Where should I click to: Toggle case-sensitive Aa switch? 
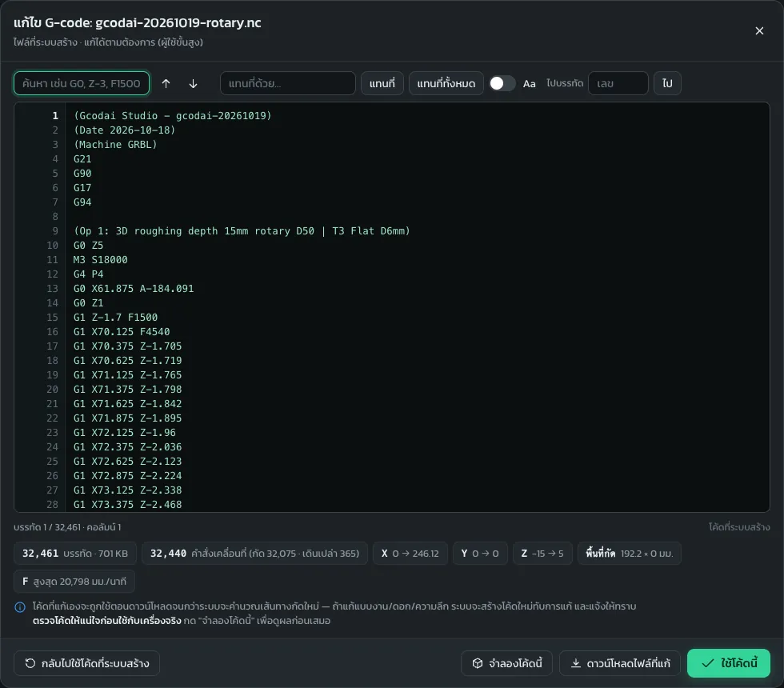(502, 83)
